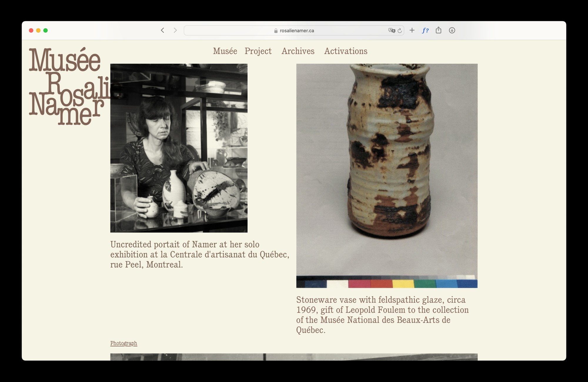
Task: Click the browser forward arrow
Action: (175, 30)
